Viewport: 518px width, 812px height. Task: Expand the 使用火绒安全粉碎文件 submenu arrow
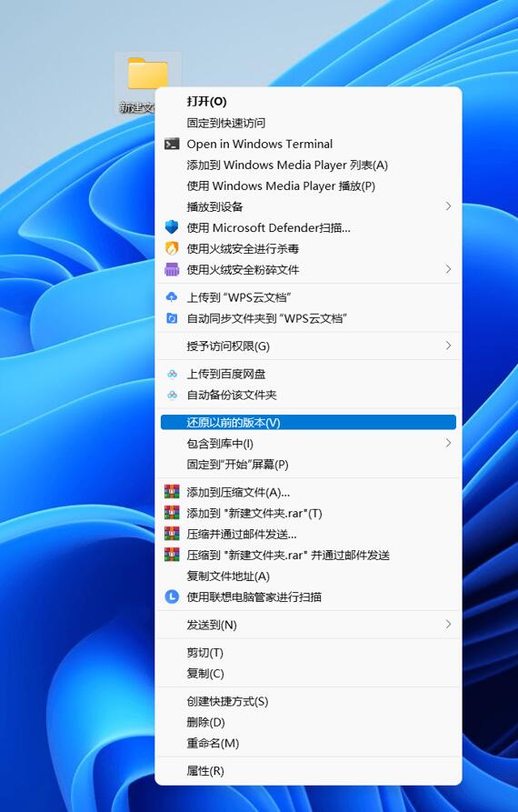(x=448, y=269)
